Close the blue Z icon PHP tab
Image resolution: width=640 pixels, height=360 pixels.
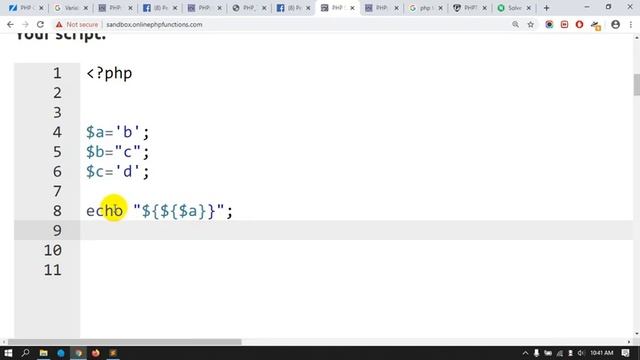coord(41,8)
